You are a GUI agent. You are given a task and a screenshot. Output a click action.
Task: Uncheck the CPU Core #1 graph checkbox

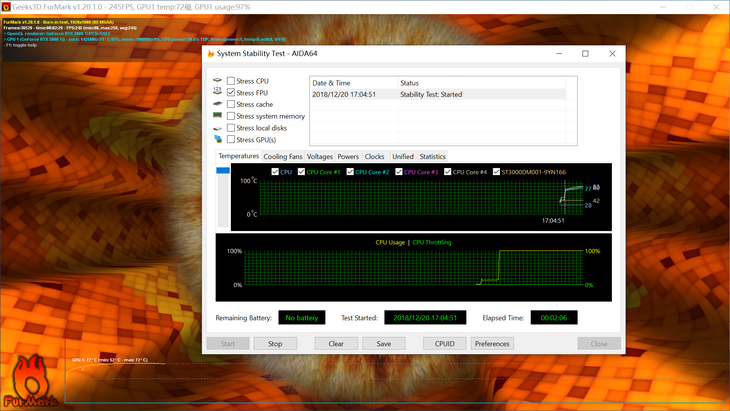tap(301, 172)
